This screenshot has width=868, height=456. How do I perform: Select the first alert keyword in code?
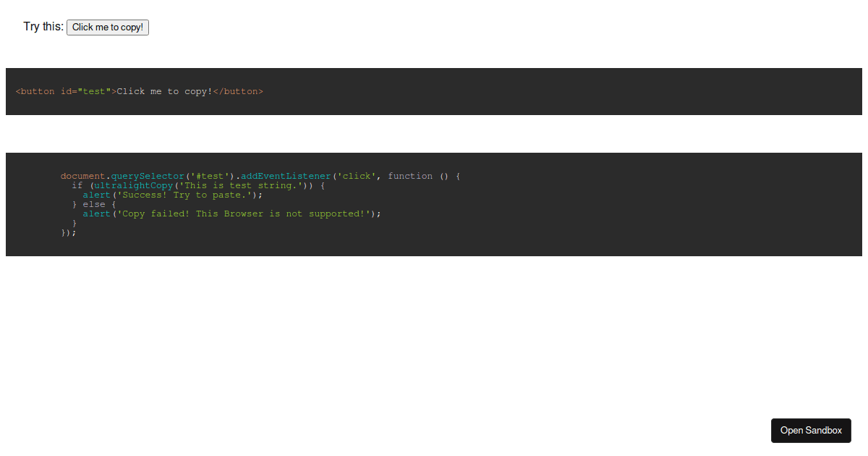tap(95, 194)
